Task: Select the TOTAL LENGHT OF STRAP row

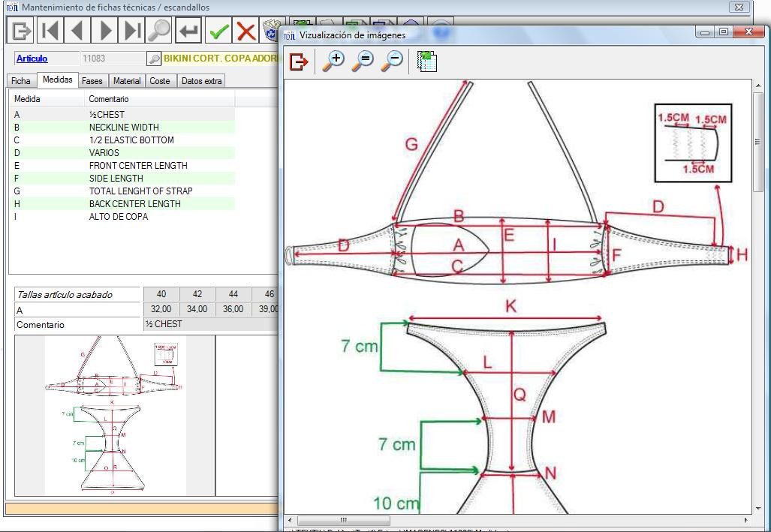Action: pyautogui.click(x=140, y=191)
